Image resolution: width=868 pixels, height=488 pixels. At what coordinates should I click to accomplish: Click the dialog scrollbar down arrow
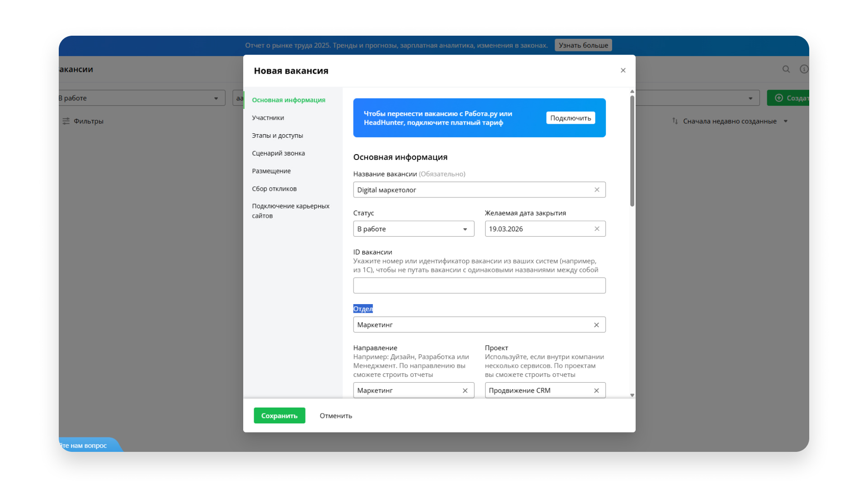[x=632, y=395]
